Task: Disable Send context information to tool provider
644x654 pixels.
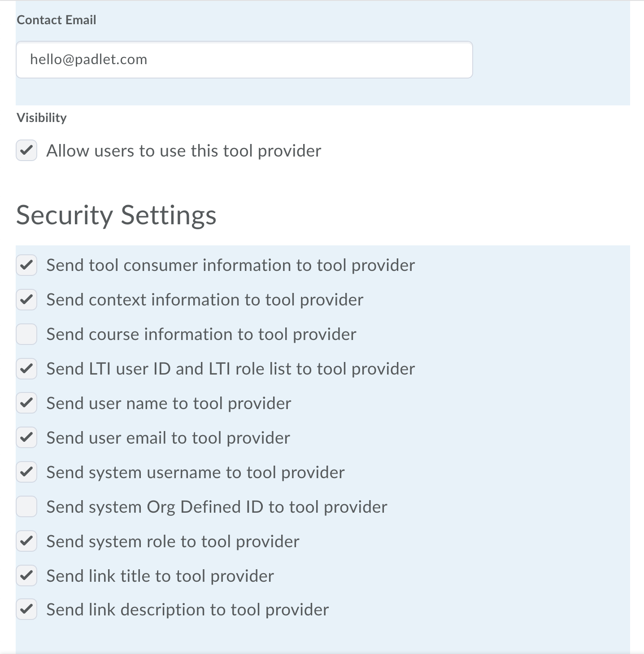Action: click(x=26, y=300)
